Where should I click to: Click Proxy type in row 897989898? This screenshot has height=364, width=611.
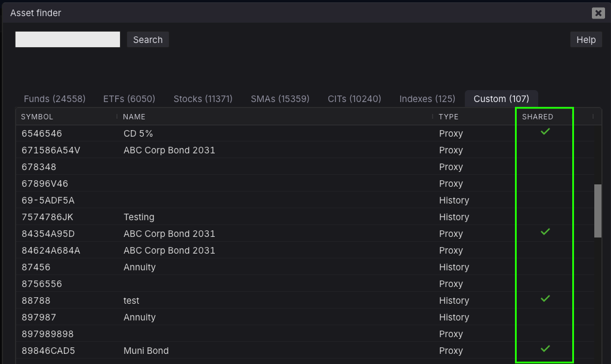coord(451,335)
